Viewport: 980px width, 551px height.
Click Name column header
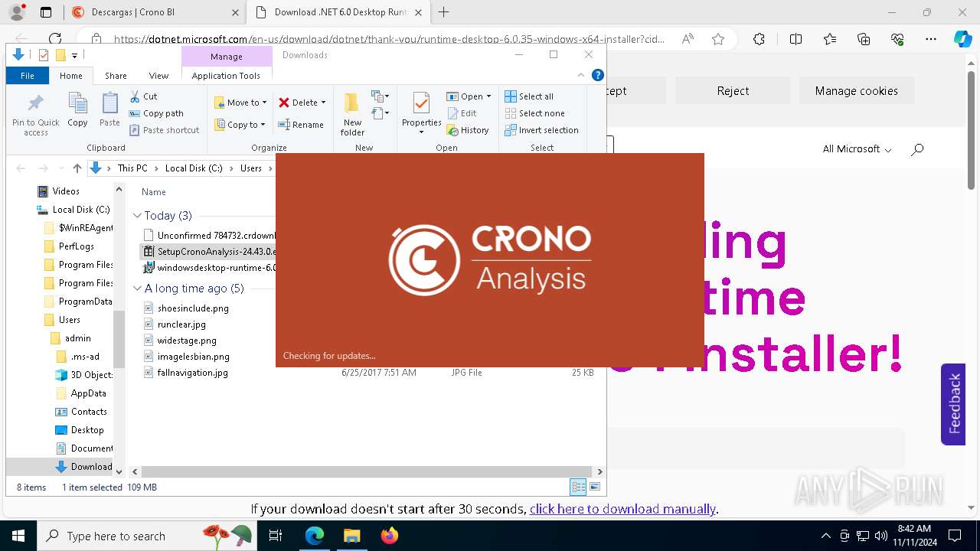click(x=154, y=192)
